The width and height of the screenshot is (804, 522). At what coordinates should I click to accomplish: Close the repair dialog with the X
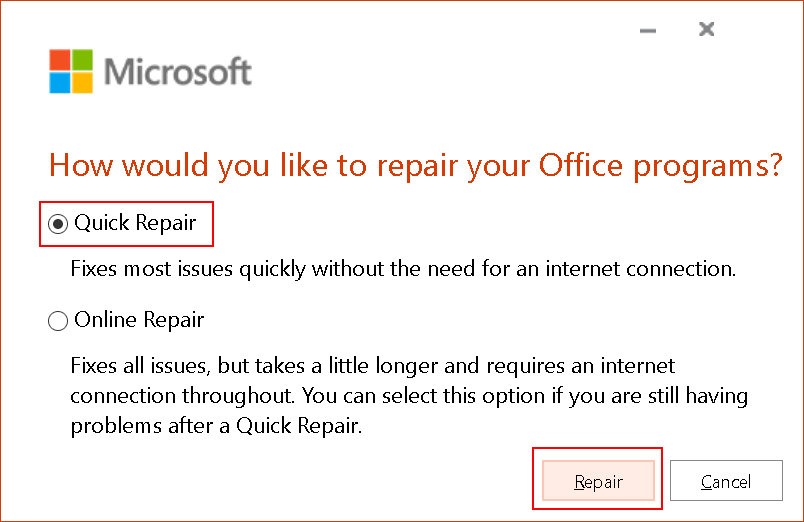(x=707, y=29)
